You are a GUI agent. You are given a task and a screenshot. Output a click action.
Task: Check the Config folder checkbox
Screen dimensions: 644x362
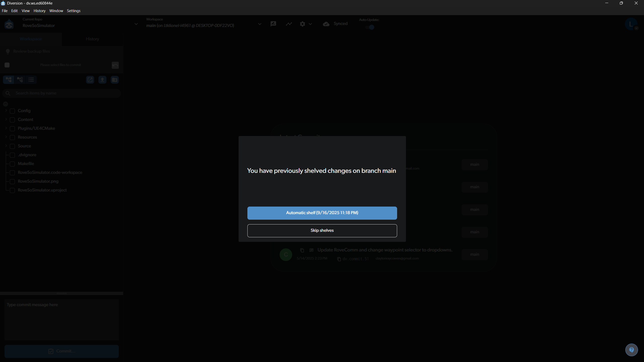12,111
